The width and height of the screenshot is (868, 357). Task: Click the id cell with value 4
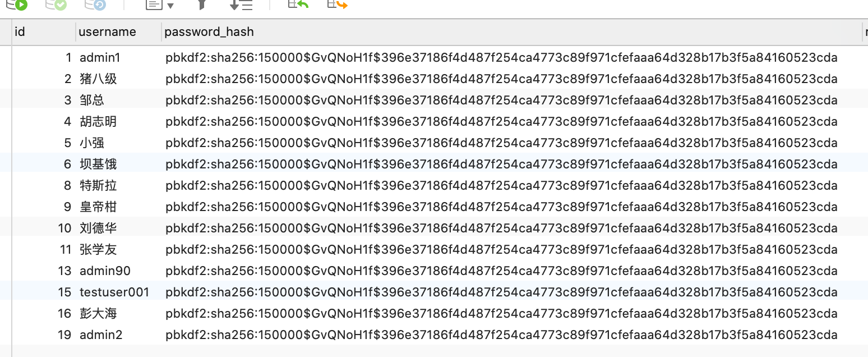[x=44, y=121]
